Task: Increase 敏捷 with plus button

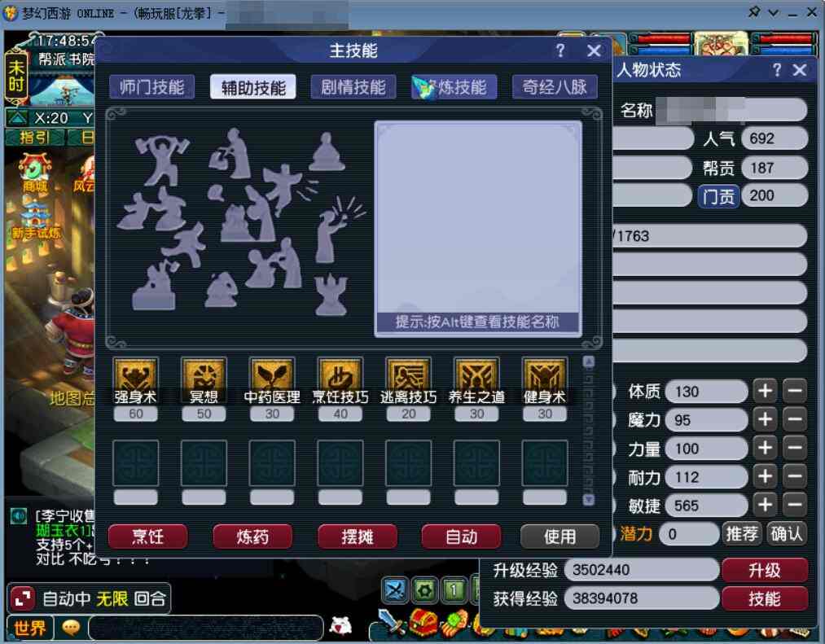Action: pos(765,505)
